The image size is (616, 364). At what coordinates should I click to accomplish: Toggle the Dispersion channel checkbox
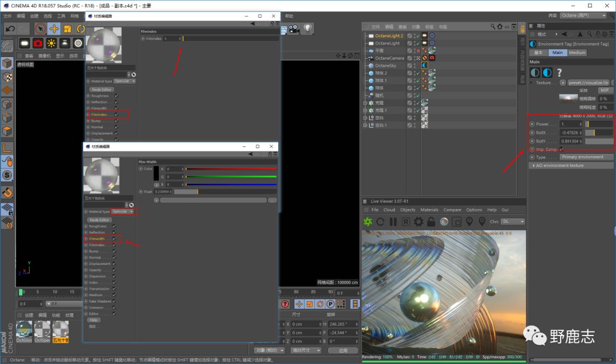pos(114,276)
